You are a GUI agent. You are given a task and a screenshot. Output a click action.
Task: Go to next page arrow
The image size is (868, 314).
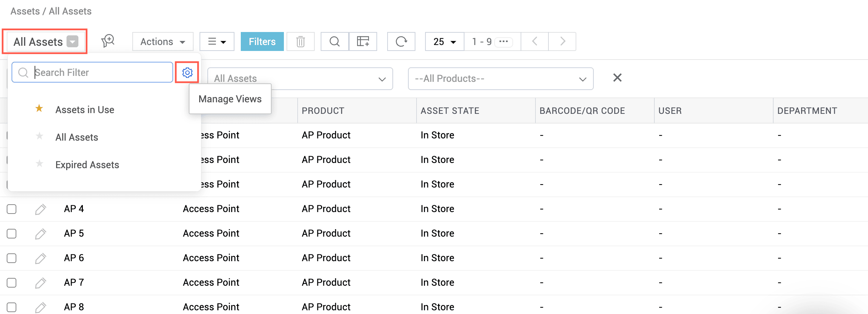[563, 42]
